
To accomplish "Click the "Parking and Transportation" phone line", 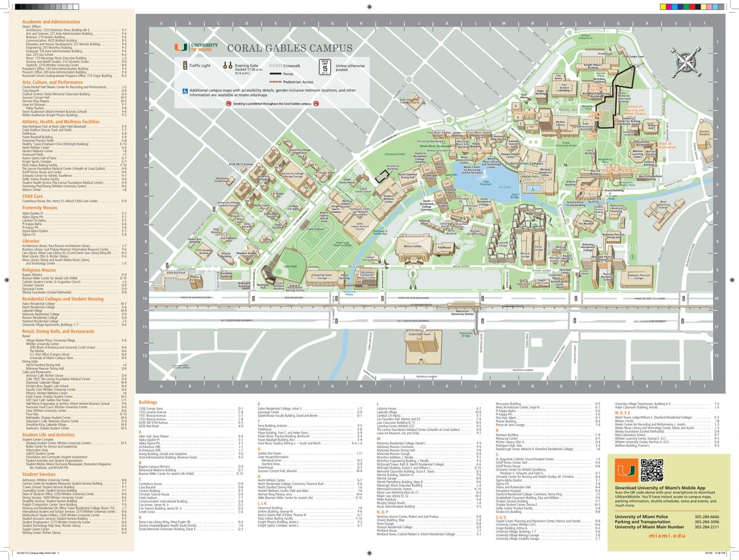I will [668, 522].
